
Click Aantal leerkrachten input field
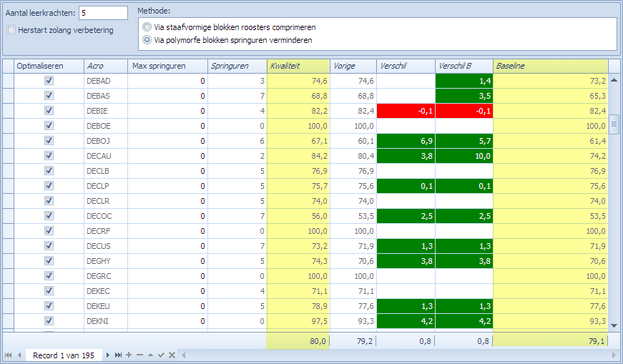pyautogui.click(x=103, y=13)
